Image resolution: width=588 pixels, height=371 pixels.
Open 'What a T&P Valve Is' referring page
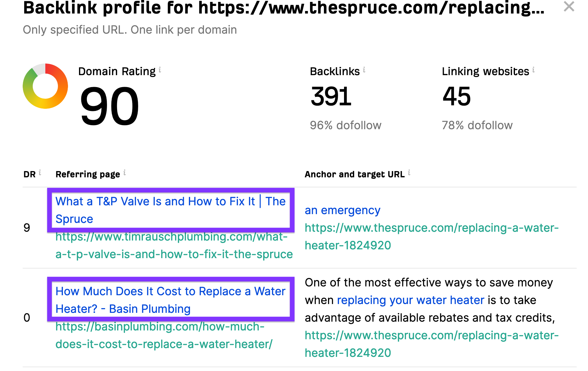[x=170, y=210]
